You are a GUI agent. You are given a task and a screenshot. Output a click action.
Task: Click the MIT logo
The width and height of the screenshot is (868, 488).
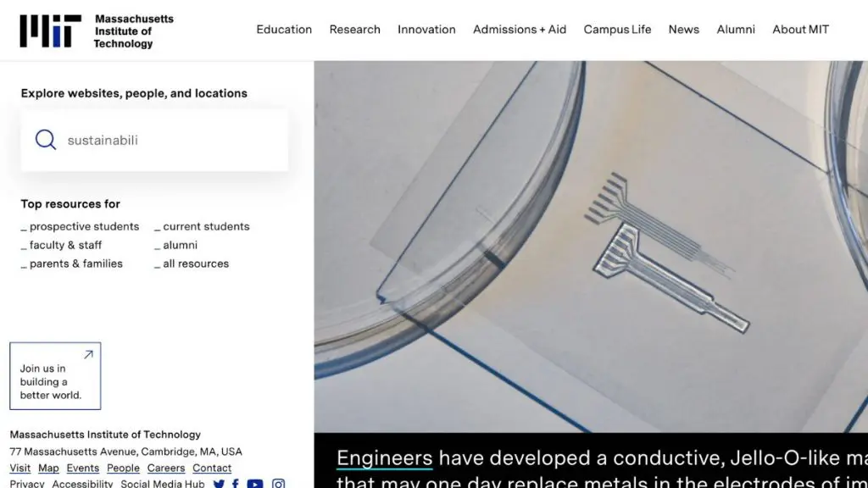pyautogui.click(x=50, y=31)
